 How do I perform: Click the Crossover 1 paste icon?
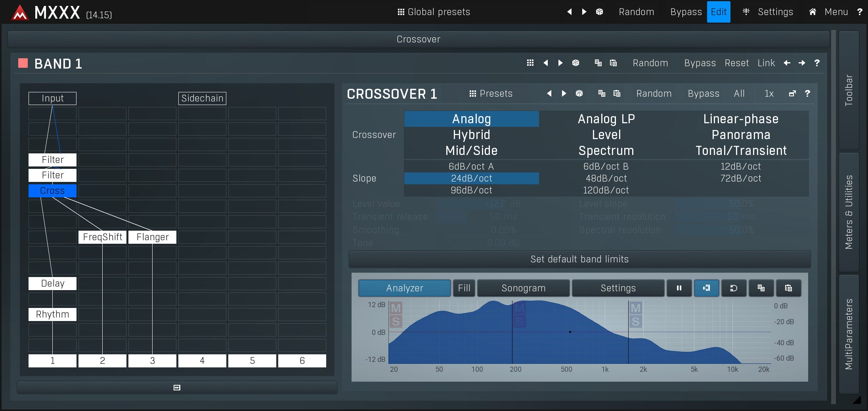point(617,94)
